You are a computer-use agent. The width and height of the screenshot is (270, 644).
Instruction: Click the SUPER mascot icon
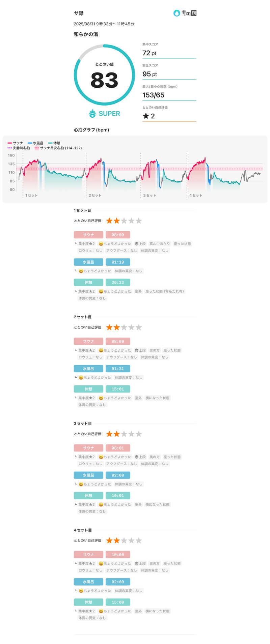click(x=92, y=114)
